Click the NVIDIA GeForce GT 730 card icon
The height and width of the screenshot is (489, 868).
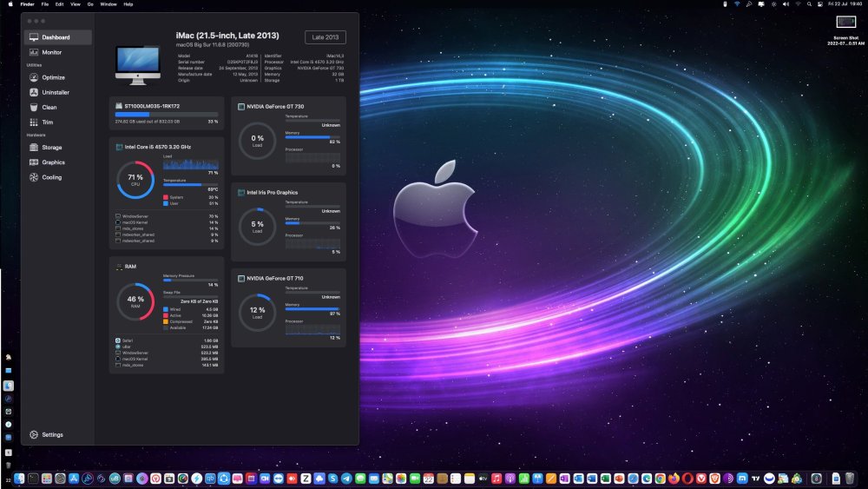tap(241, 106)
